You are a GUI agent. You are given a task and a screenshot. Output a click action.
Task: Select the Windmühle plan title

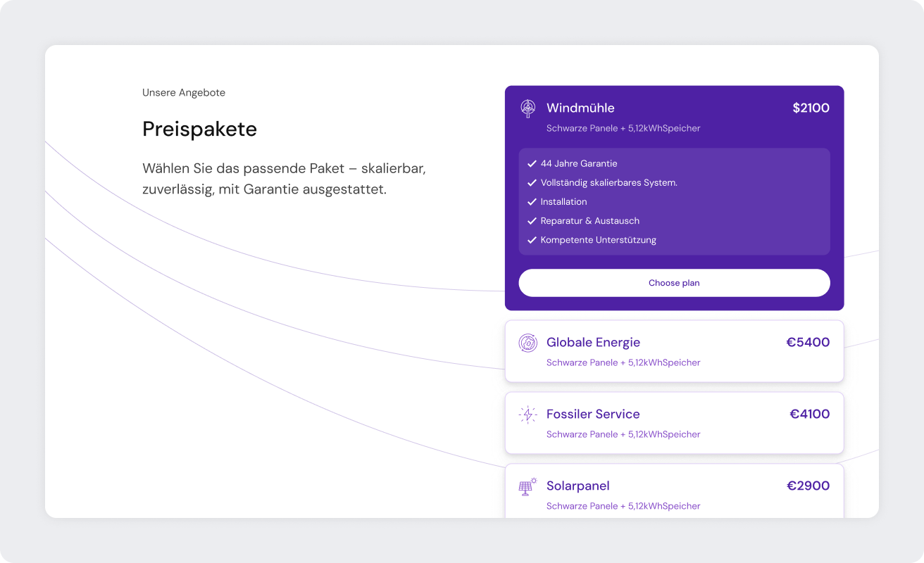pos(580,108)
